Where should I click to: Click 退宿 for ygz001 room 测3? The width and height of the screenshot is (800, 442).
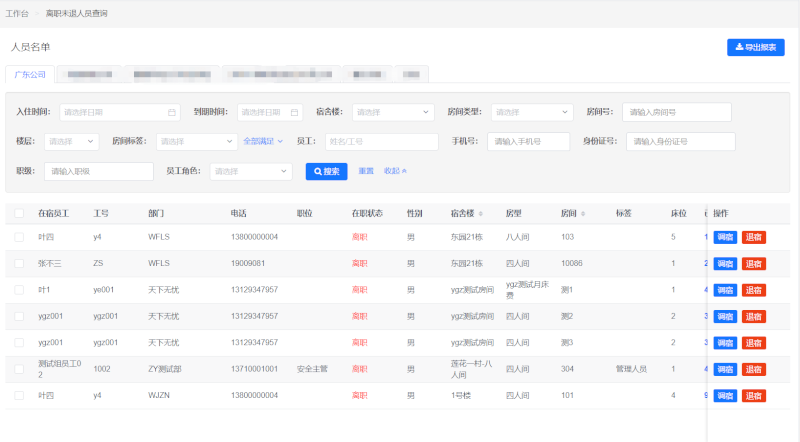[x=754, y=343]
